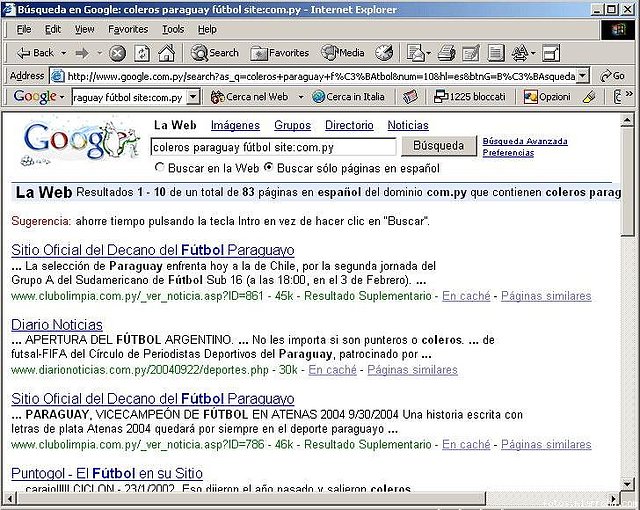
Task: Click the Mail toolbar icon
Action: click(415, 53)
